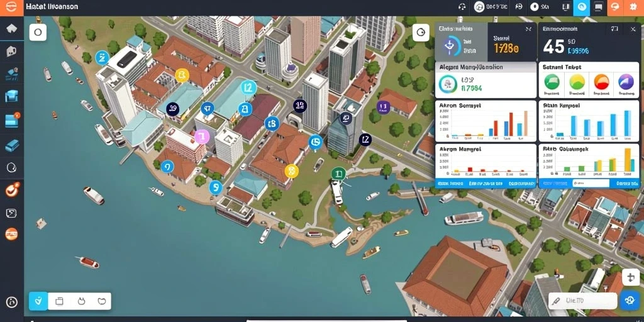The image size is (644, 322).
Task: Click the orange chat button in top bar
Action: [615, 7]
